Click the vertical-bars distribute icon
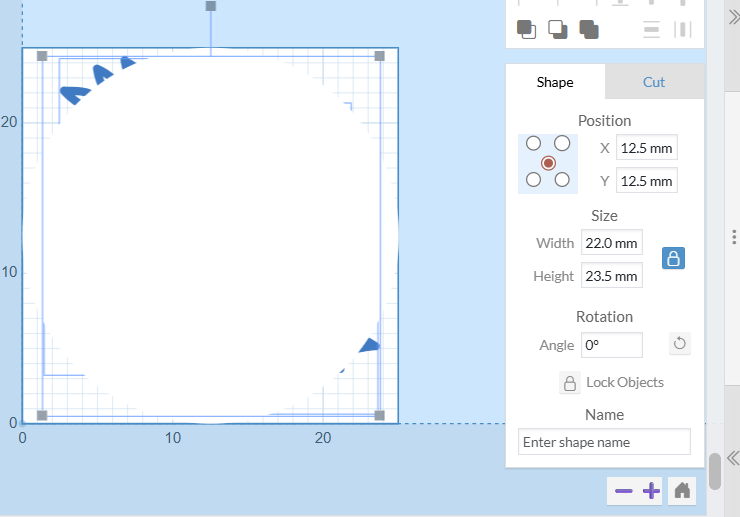 (x=683, y=29)
